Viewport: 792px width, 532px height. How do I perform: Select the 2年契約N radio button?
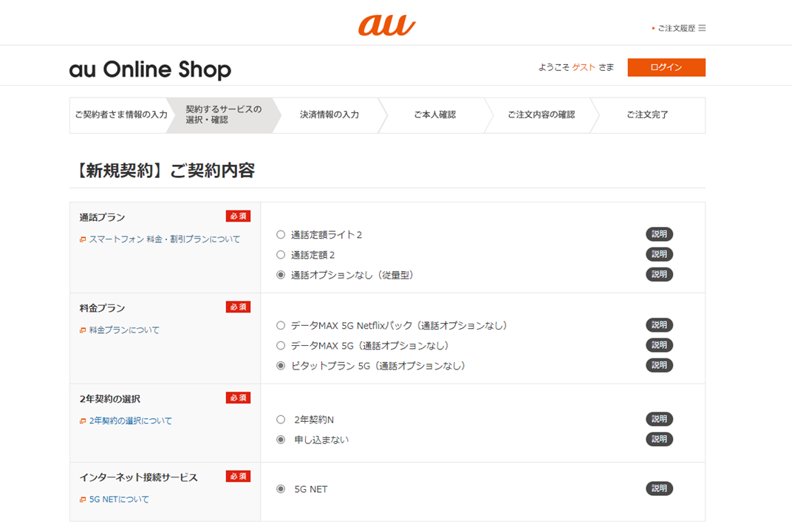point(281,420)
